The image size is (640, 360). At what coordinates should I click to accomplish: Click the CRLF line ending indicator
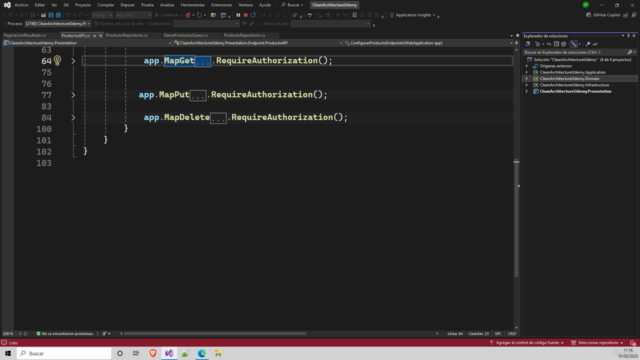(x=512, y=333)
